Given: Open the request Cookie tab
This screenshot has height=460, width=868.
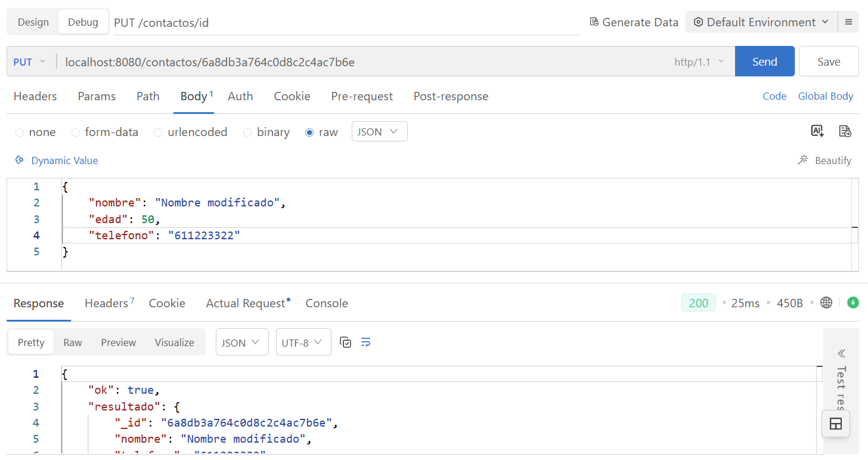Looking at the screenshot, I should (292, 96).
